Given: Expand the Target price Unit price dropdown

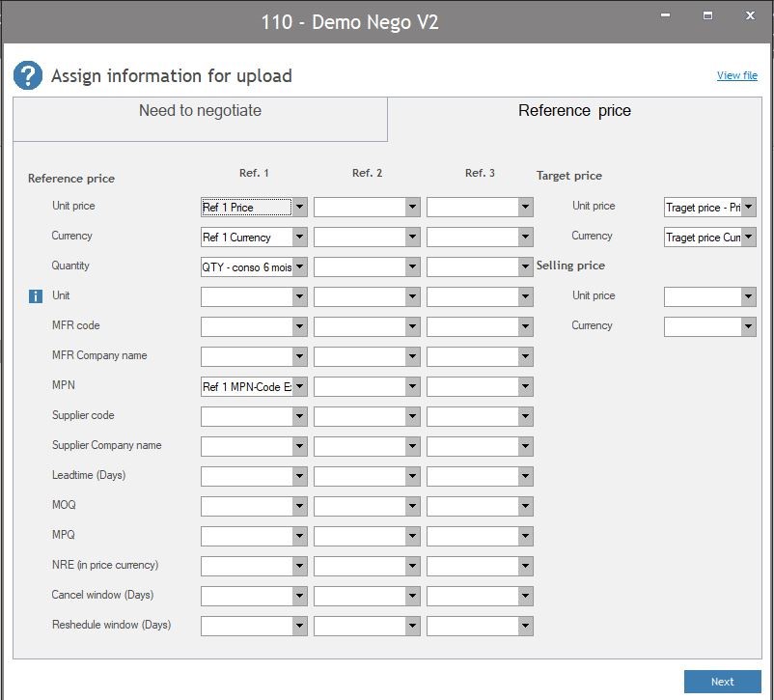Looking at the screenshot, I should [748, 208].
